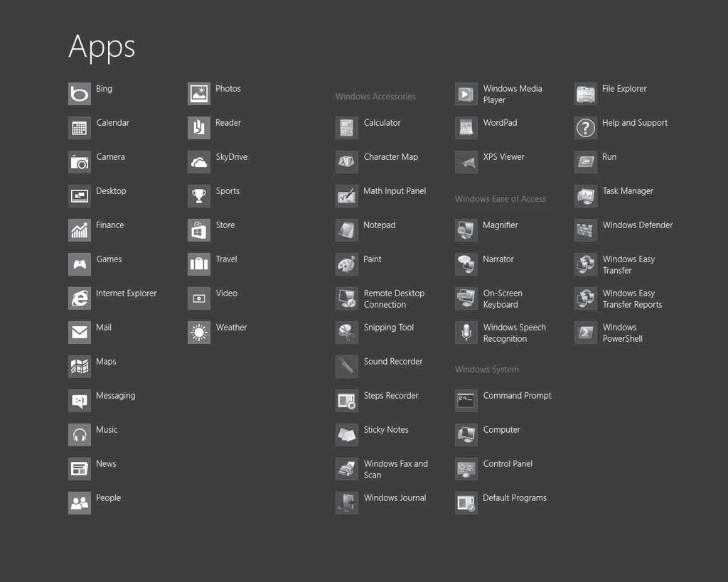Open the Run icon
The height and width of the screenshot is (582, 728).
tap(586, 162)
